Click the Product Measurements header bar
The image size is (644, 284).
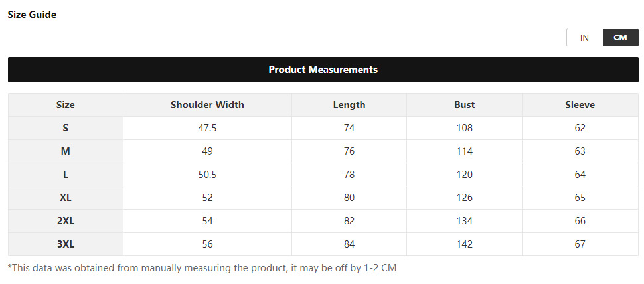tap(323, 70)
